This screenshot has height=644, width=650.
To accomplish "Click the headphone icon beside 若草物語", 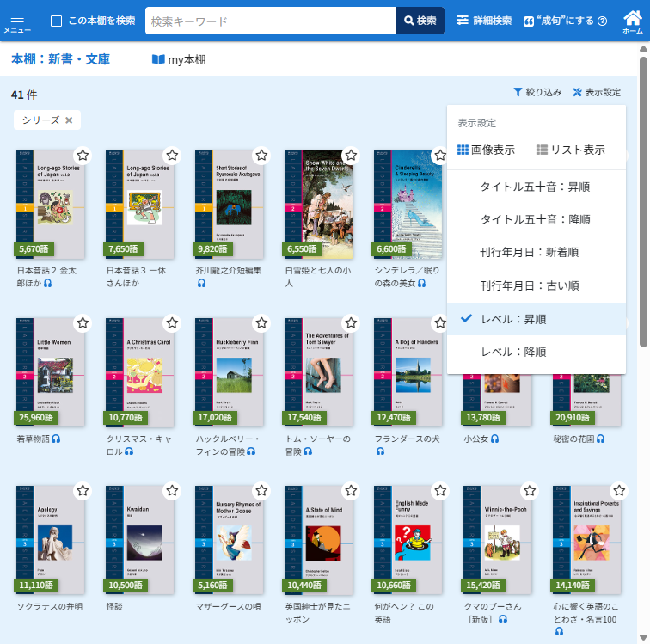I will (57, 439).
